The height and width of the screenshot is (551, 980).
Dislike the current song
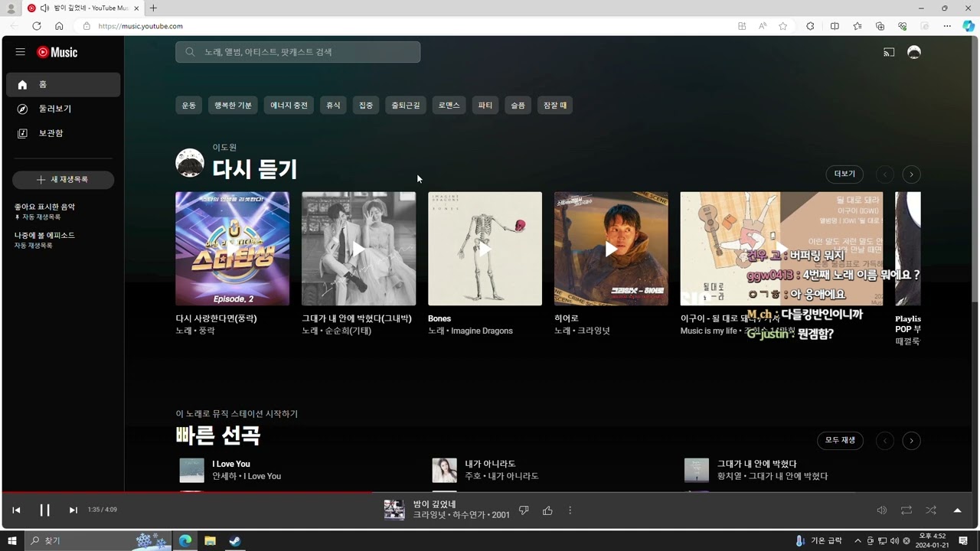click(x=524, y=510)
